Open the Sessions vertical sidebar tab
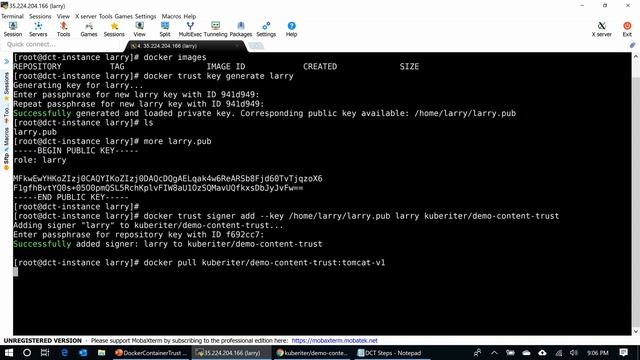The width and height of the screenshot is (640, 360). point(7,86)
